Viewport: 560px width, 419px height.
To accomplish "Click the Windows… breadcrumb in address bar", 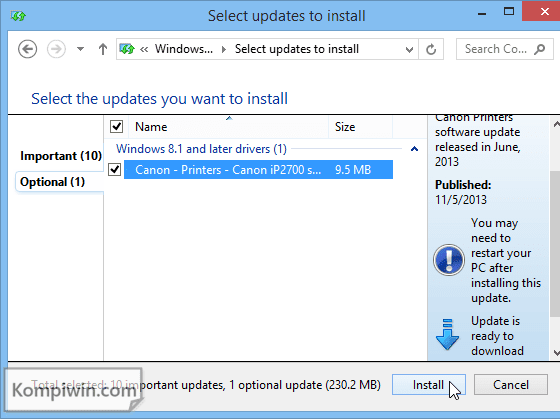I will pos(184,49).
